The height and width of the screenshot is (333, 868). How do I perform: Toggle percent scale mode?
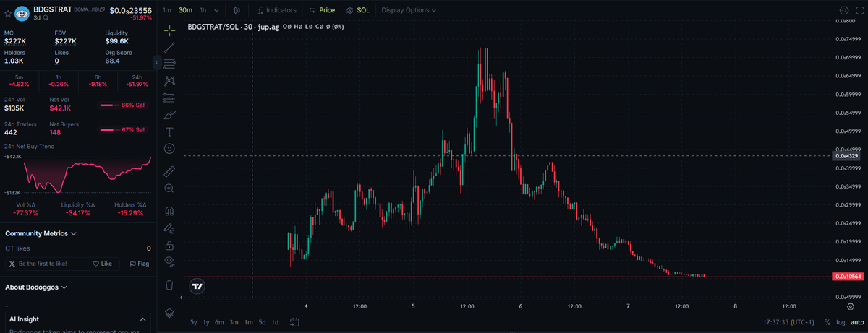827,322
